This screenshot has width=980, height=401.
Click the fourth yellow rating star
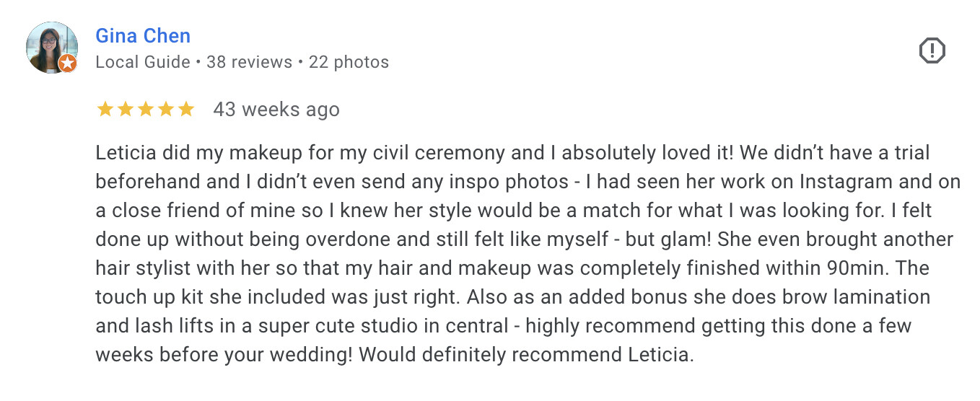(165, 110)
